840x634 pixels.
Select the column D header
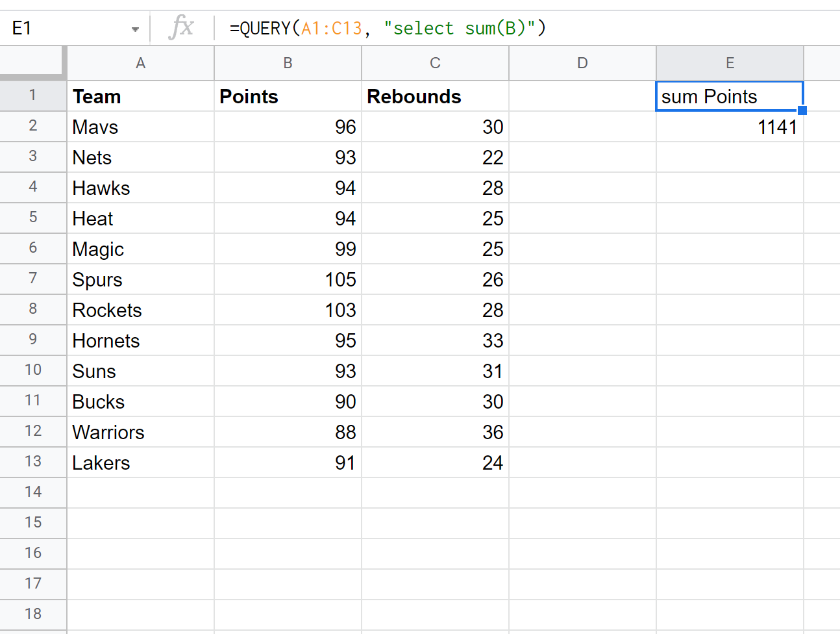[582, 63]
